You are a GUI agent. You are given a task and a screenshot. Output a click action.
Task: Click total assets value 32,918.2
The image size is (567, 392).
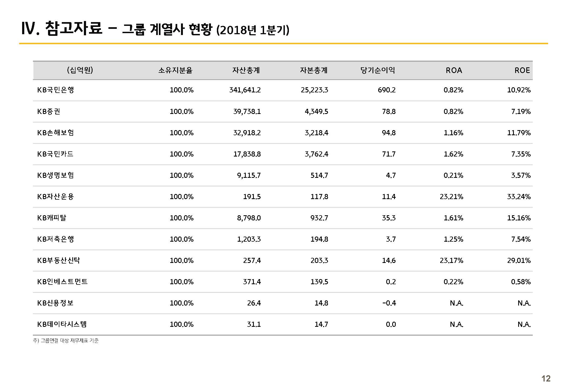(247, 133)
